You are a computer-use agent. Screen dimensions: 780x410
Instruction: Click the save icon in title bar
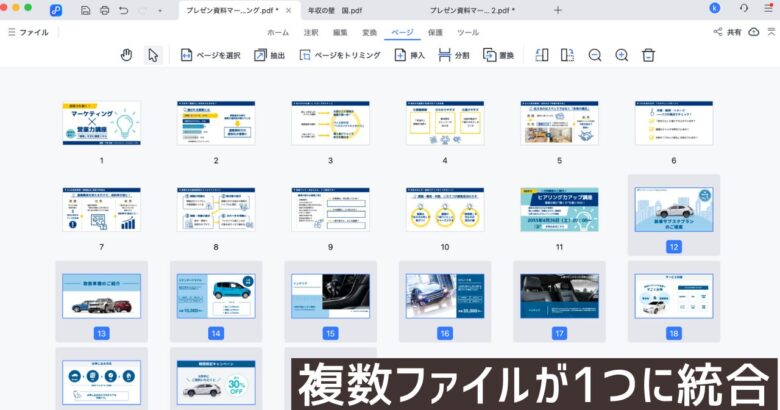87,9
